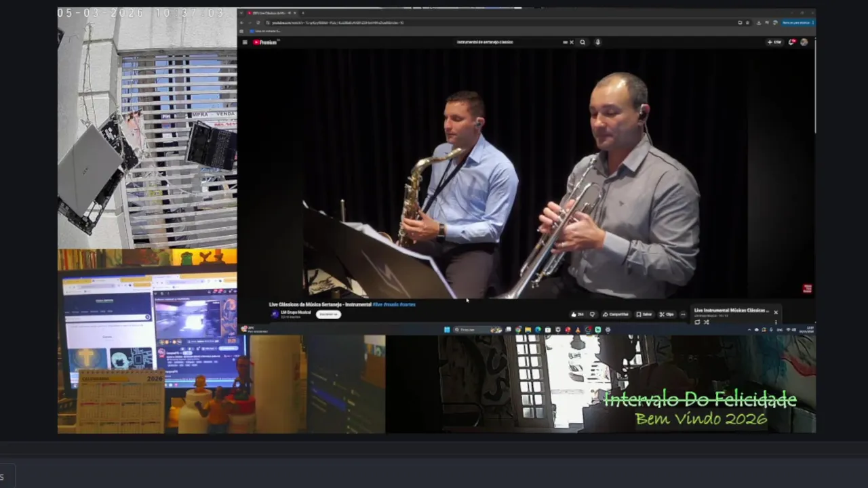The image size is (868, 488).
Task: Open YouTube notifications bell
Action: pyautogui.click(x=791, y=42)
